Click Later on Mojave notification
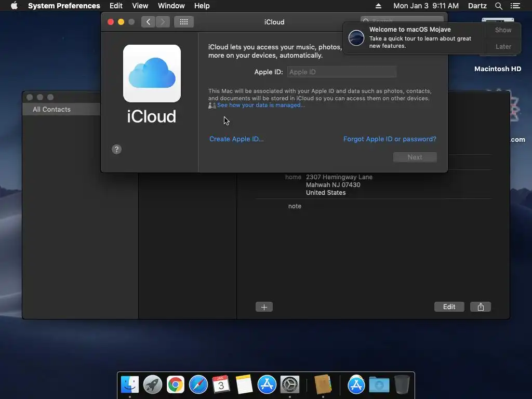Image resolution: width=532 pixels, height=399 pixels. pos(503,46)
